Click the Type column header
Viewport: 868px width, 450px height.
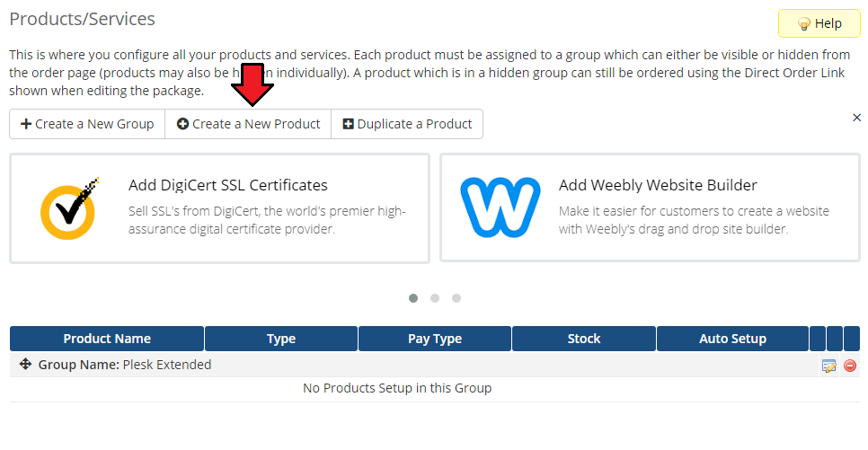tap(281, 339)
